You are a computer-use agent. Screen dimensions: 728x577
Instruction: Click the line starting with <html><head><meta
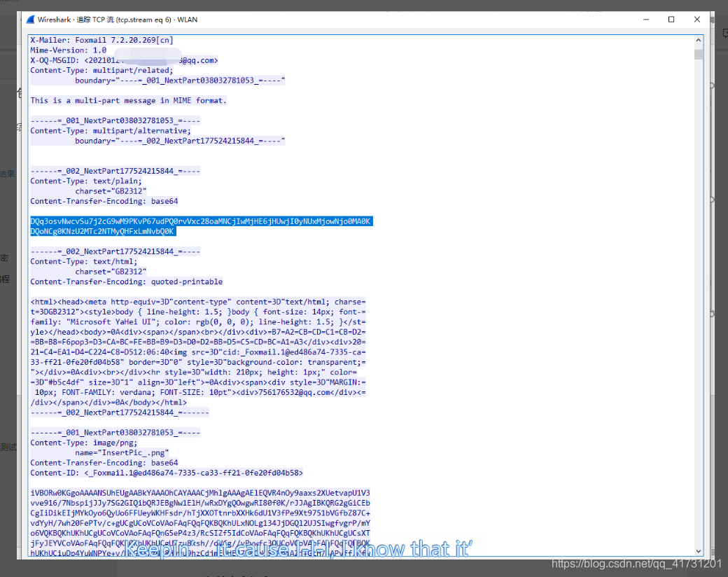(198, 302)
